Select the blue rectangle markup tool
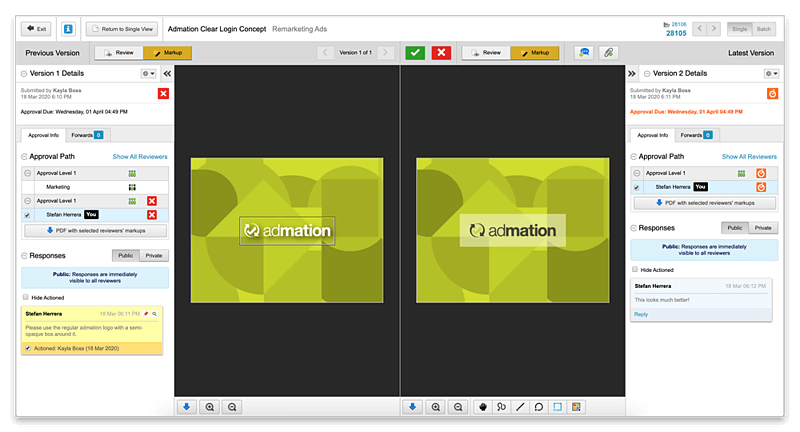 click(x=558, y=407)
